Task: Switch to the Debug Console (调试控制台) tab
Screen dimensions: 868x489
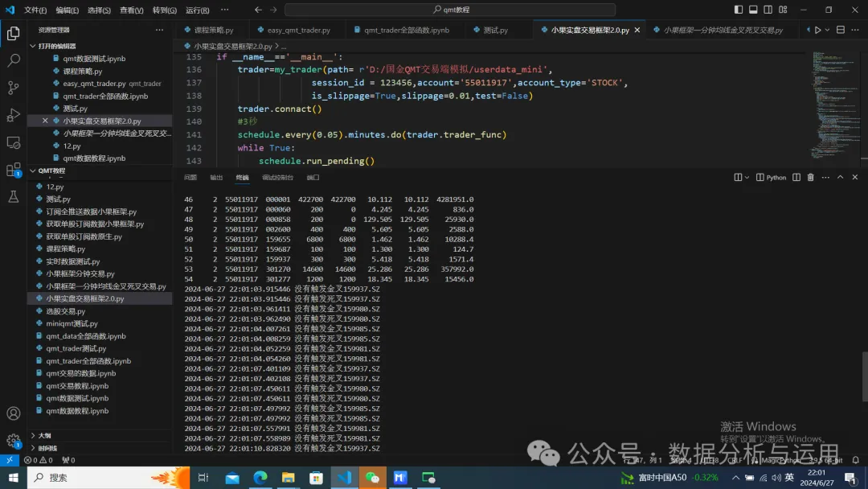Action: coord(277,177)
